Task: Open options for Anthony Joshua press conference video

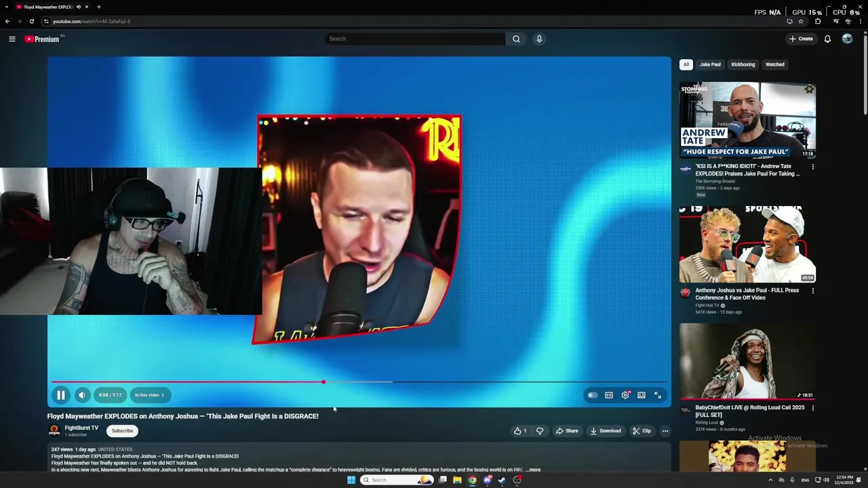Action: point(812,291)
